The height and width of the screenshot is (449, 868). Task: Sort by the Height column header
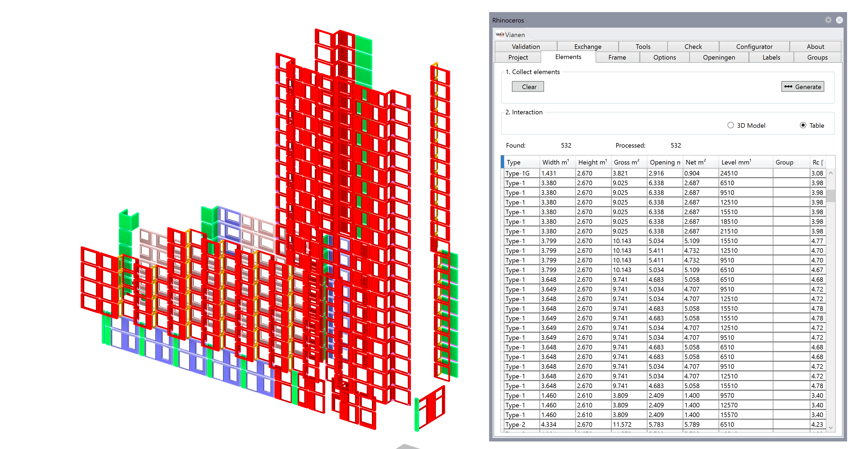[593, 162]
